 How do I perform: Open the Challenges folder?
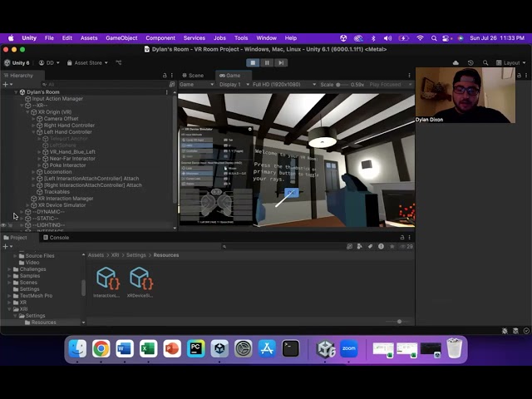(32, 269)
